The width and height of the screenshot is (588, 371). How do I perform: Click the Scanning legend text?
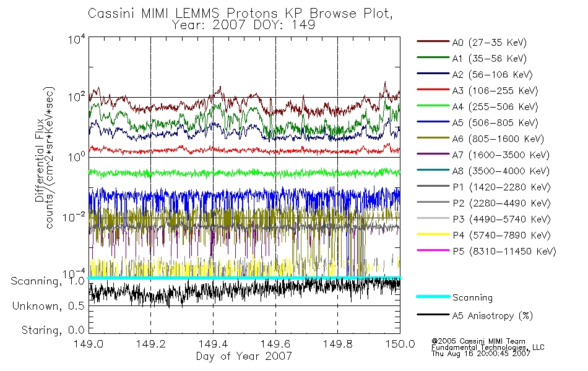(x=472, y=298)
